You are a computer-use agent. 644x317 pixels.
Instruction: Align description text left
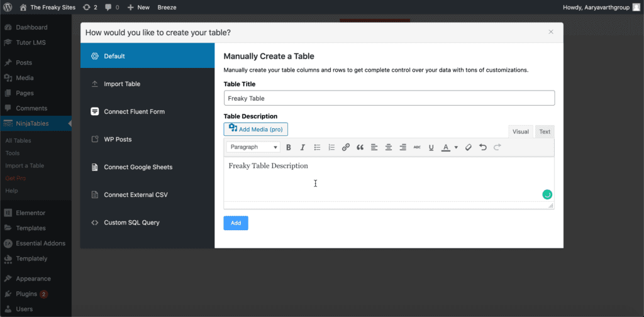click(x=374, y=147)
